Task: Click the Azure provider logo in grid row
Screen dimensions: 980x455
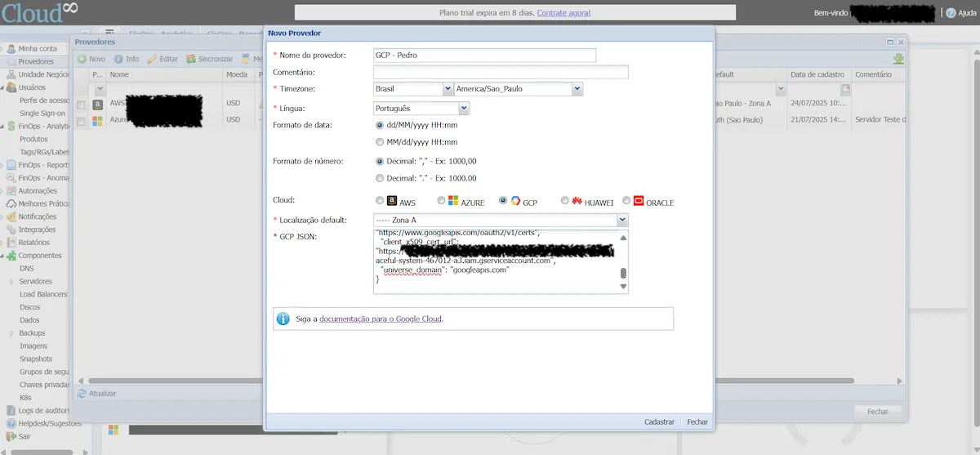Action: [98, 120]
